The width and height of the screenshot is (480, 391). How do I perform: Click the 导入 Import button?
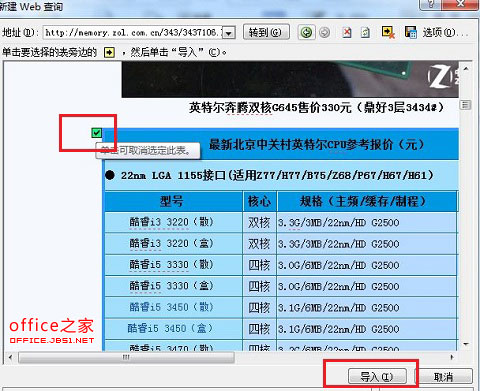pyautogui.click(x=377, y=377)
